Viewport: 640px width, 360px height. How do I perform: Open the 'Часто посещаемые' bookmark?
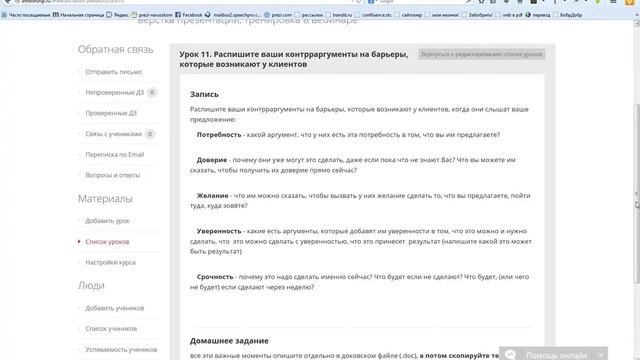[26, 15]
